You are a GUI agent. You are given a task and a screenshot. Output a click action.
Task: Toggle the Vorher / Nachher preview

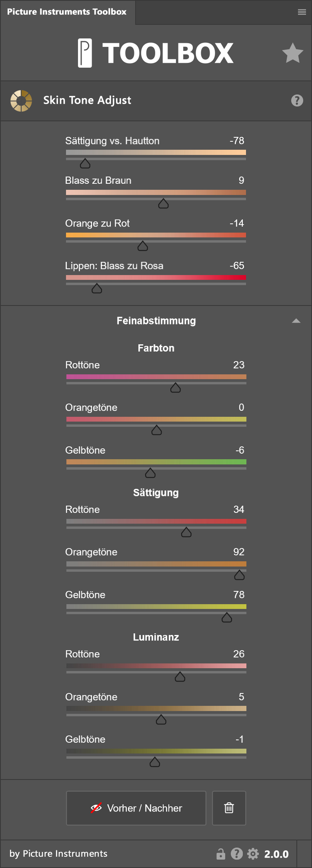(136, 808)
